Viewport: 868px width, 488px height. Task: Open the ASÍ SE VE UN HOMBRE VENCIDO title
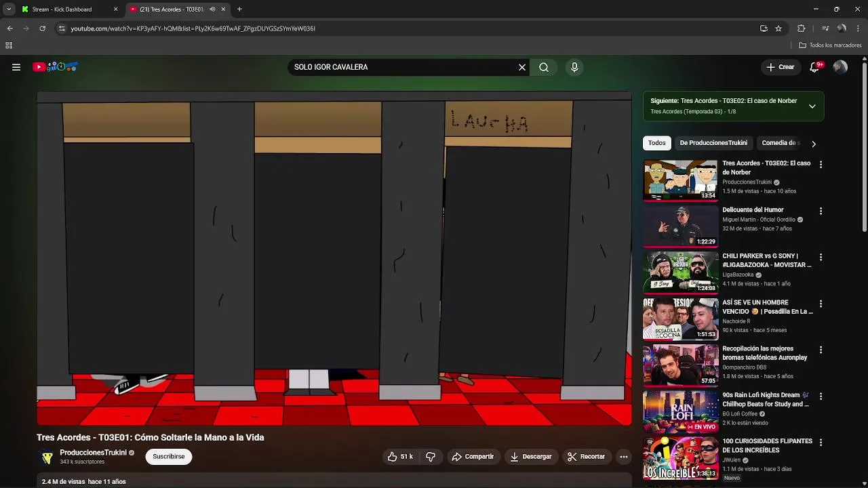(x=767, y=307)
